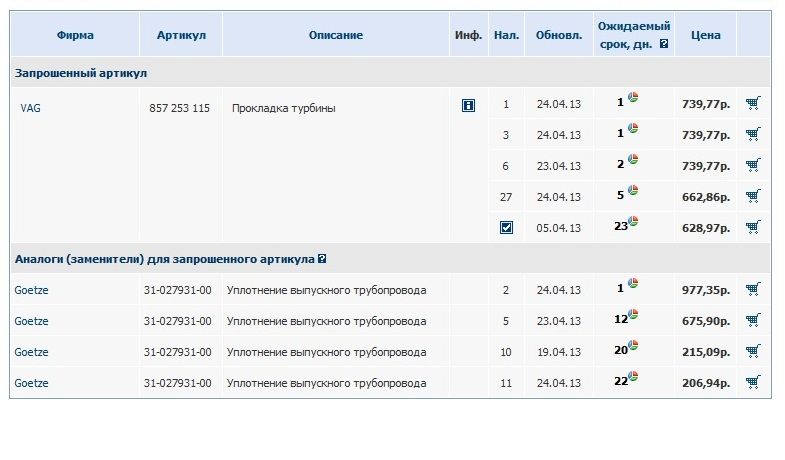Add the 662,86р. VAG item to cart
The image size is (785, 460).
click(x=753, y=196)
